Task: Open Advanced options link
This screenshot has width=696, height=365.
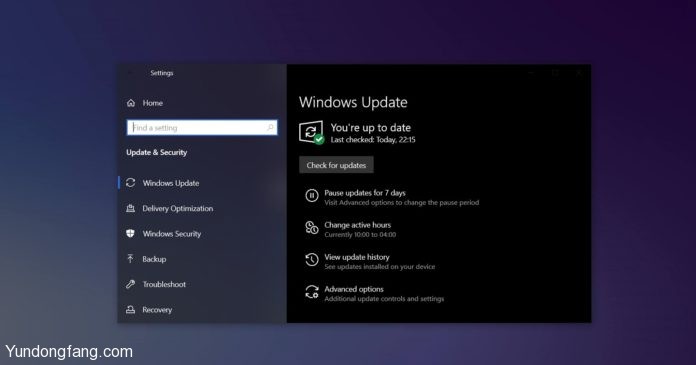Action: [354, 289]
